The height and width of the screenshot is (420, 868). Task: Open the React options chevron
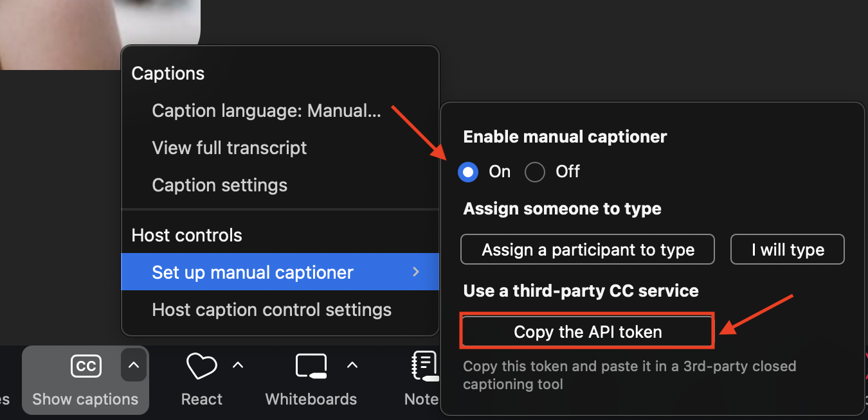coord(238,365)
